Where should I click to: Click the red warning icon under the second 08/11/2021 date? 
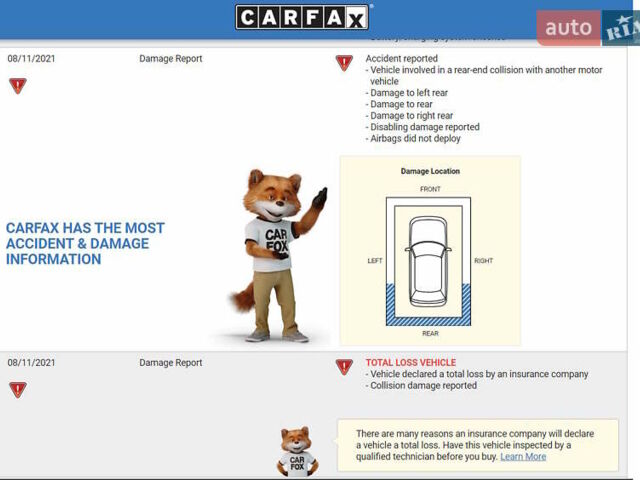[18, 390]
